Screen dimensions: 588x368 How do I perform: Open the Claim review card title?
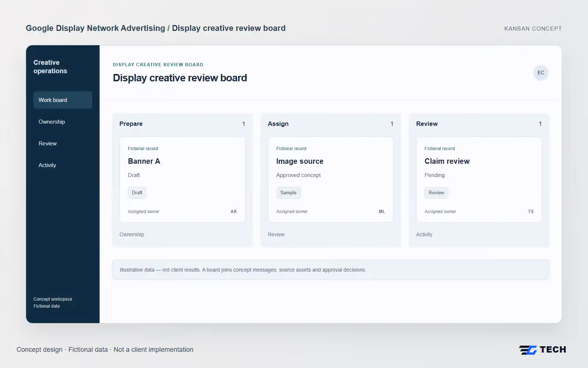(447, 161)
